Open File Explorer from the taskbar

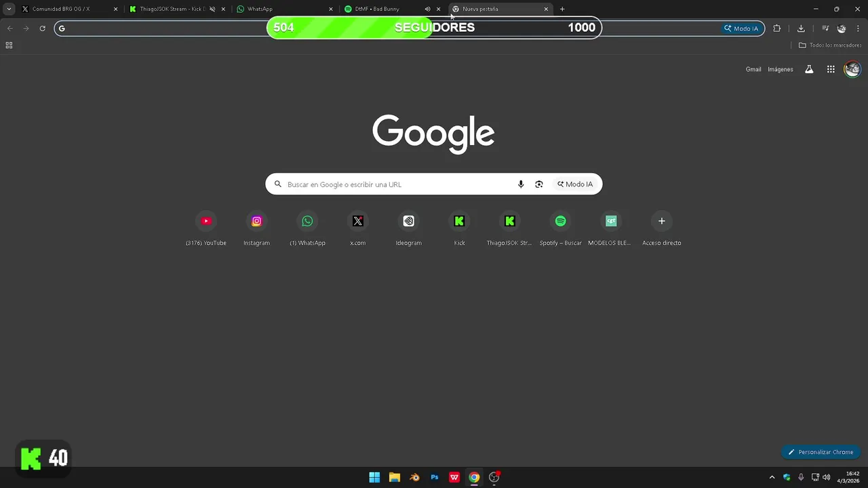(395, 477)
